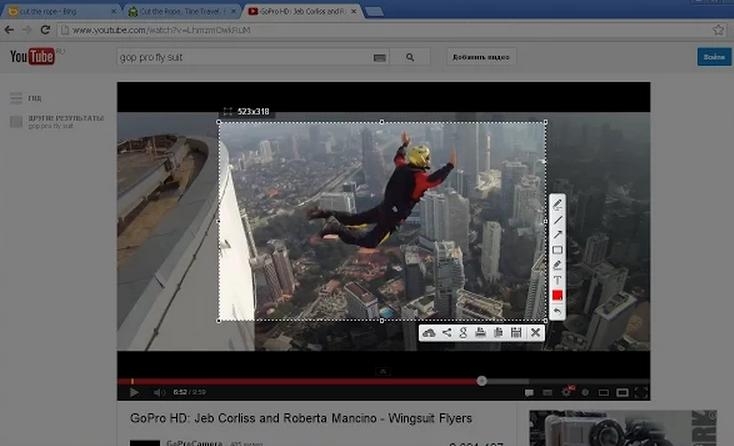Save the screenshot to file
This screenshot has width=734, height=446.
coord(516,333)
